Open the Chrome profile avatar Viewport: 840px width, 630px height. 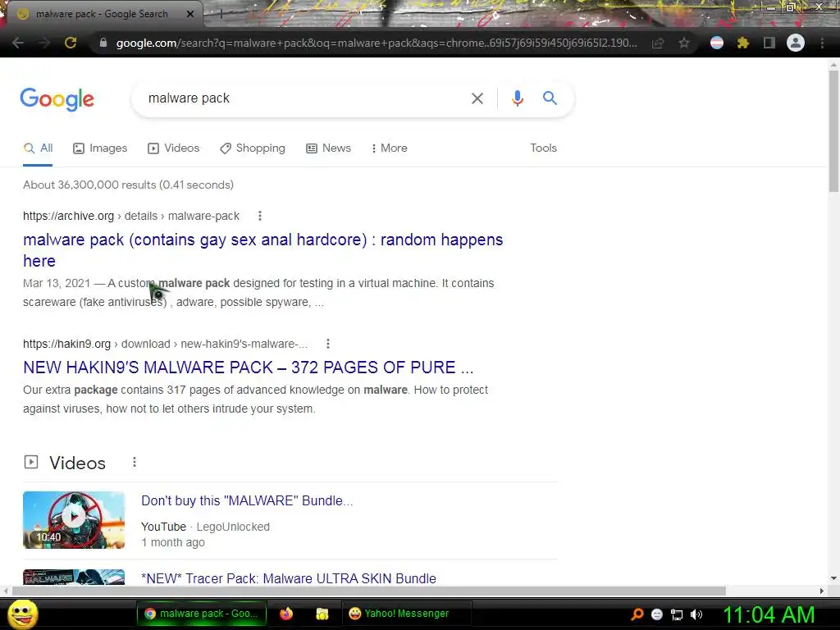796,43
